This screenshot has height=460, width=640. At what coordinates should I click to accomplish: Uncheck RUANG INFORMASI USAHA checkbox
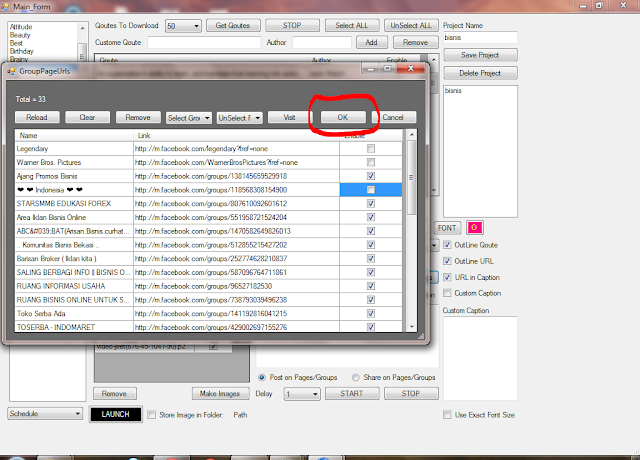[371, 286]
